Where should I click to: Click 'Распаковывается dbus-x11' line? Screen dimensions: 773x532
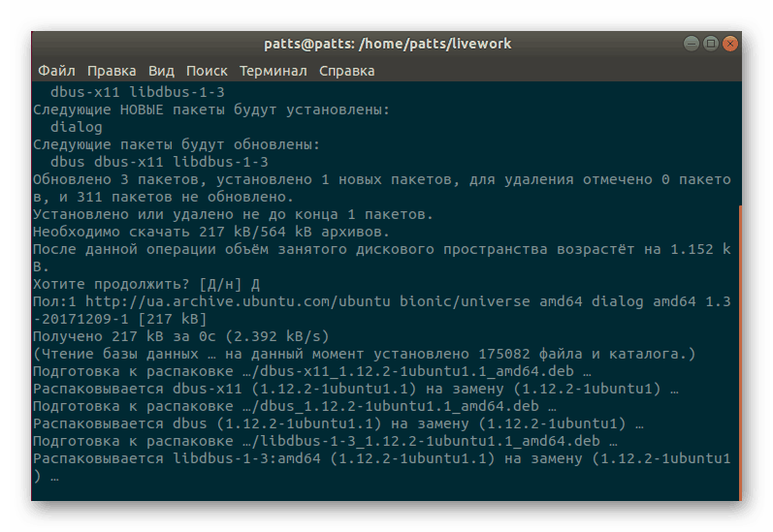355,389
